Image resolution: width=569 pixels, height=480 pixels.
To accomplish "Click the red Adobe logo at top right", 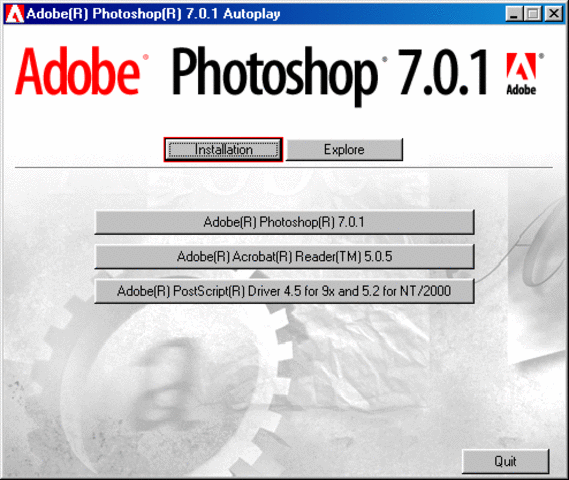I will pyautogui.click(x=521, y=74).
